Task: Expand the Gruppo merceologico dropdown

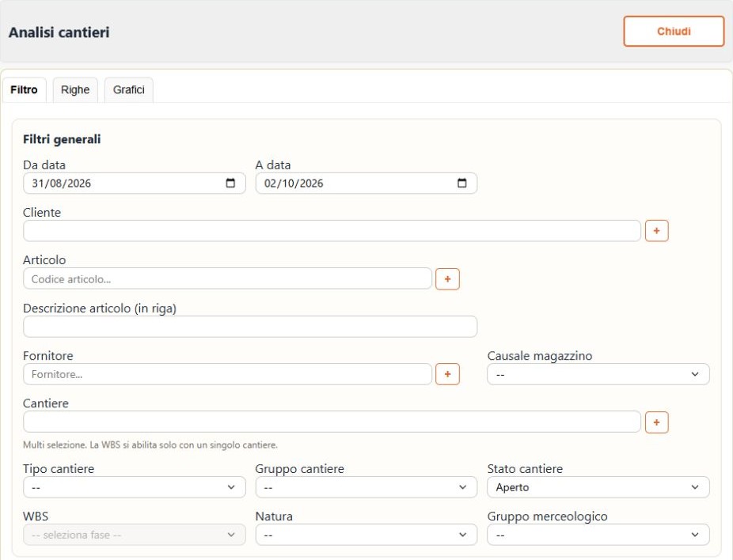Action: click(x=598, y=535)
